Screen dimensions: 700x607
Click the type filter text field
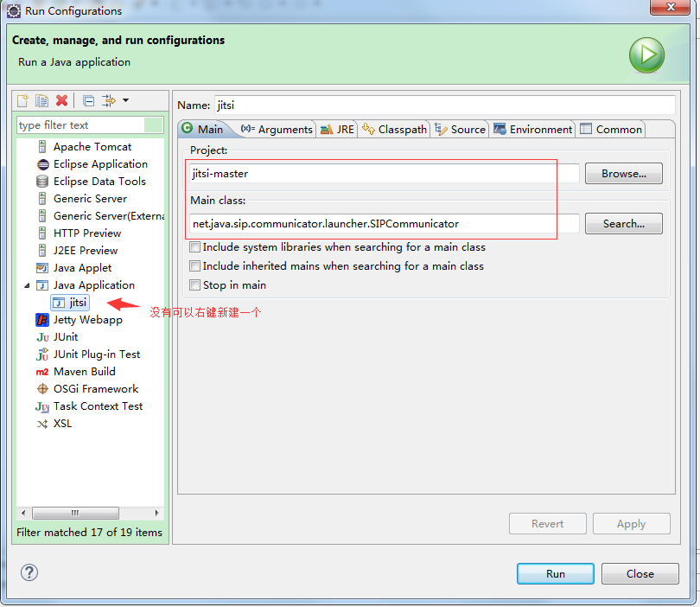point(90,125)
